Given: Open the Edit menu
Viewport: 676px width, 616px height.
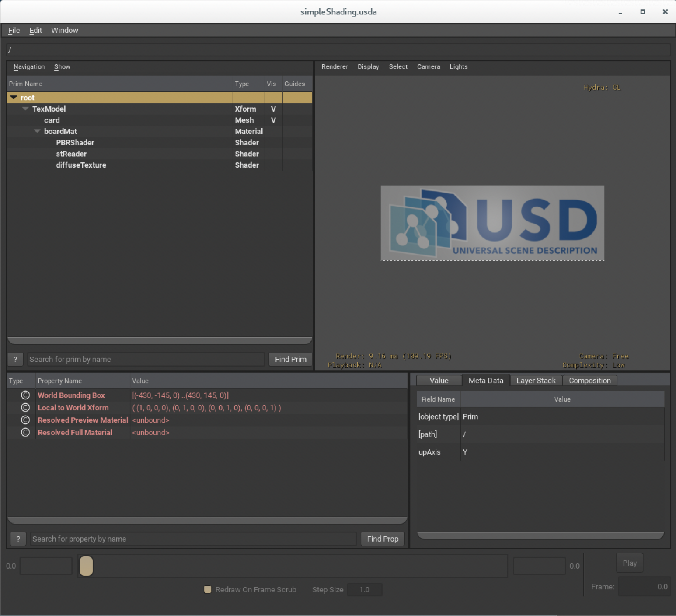Looking at the screenshot, I should [35, 30].
